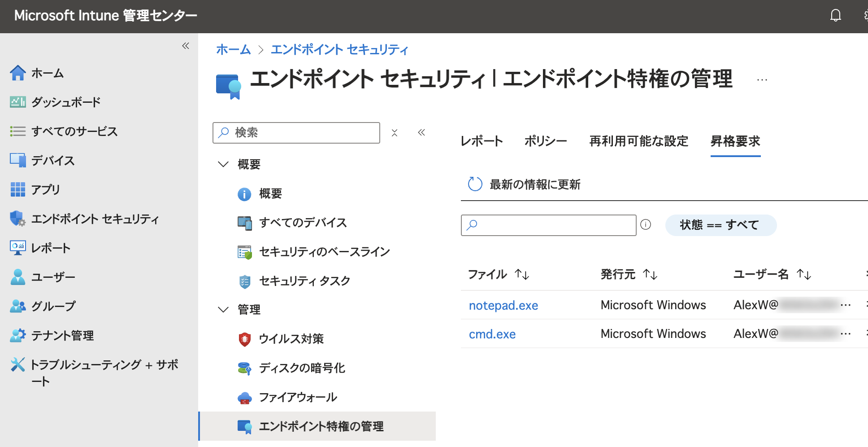Open the cmd.exe request link
868x447 pixels.
(492, 334)
